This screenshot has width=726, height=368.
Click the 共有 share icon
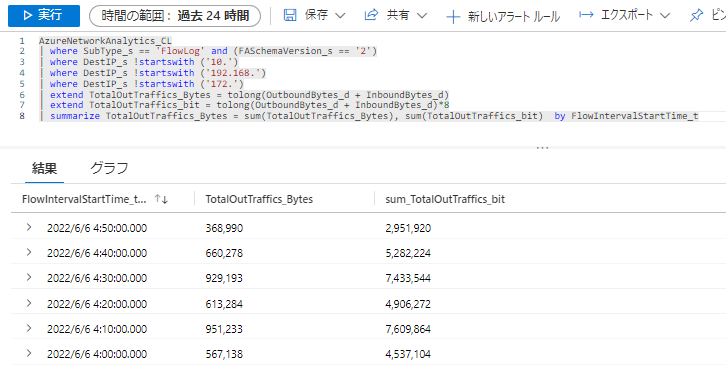point(371,16)
